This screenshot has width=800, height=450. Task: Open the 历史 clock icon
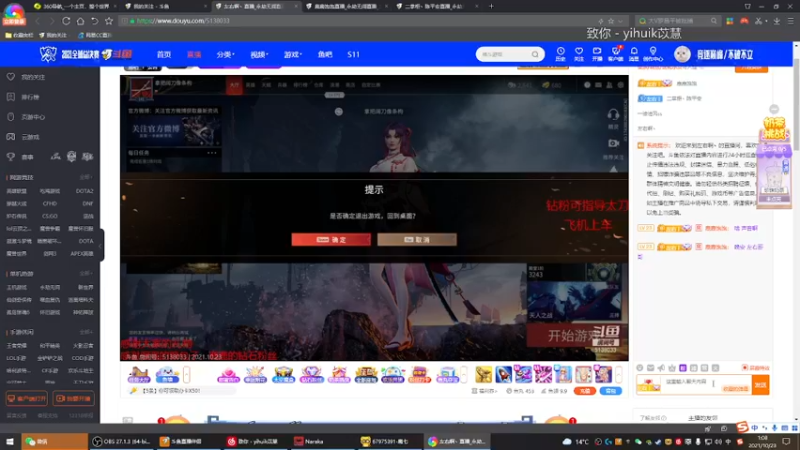pyautogui.click(x=560, y=54)
